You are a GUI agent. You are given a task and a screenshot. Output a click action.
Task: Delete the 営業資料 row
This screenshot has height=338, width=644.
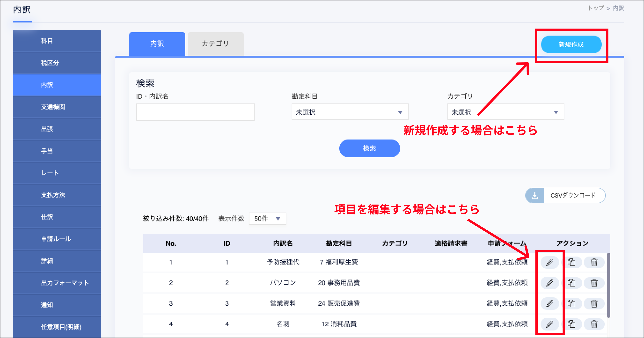tap(594, 304)
